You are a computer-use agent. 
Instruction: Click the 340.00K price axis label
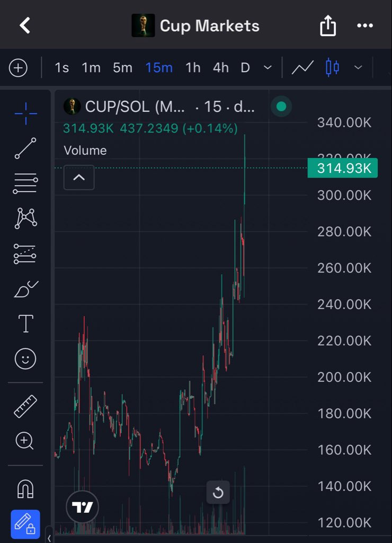[344, 122]
